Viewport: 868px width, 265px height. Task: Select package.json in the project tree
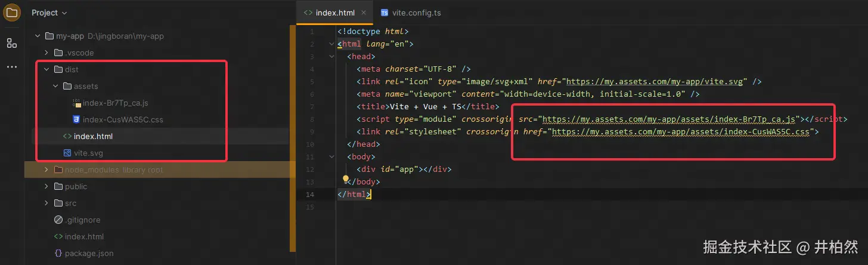(x=89, y=253)
